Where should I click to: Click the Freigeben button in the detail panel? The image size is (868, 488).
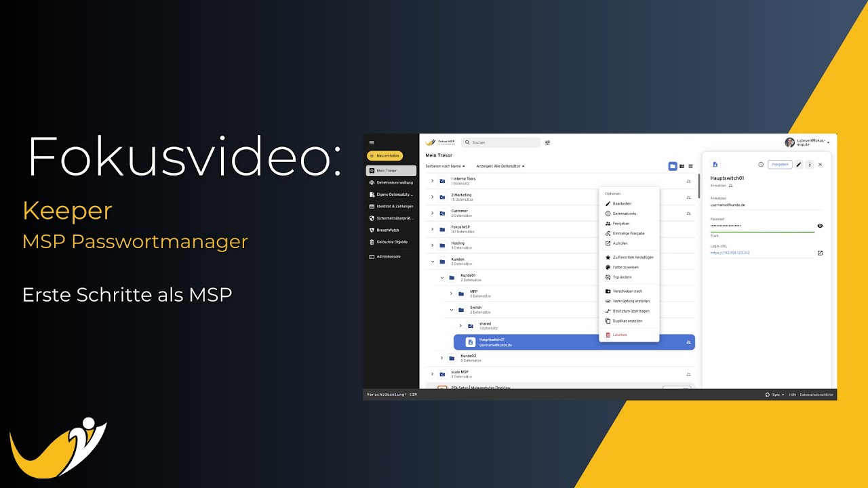(780, 165)
